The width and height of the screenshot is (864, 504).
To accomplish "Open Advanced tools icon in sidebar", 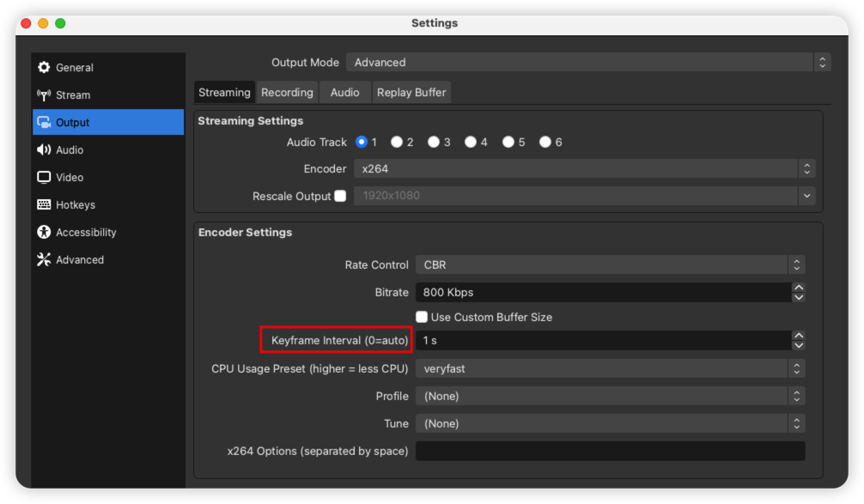I will [x=44, y=259].
